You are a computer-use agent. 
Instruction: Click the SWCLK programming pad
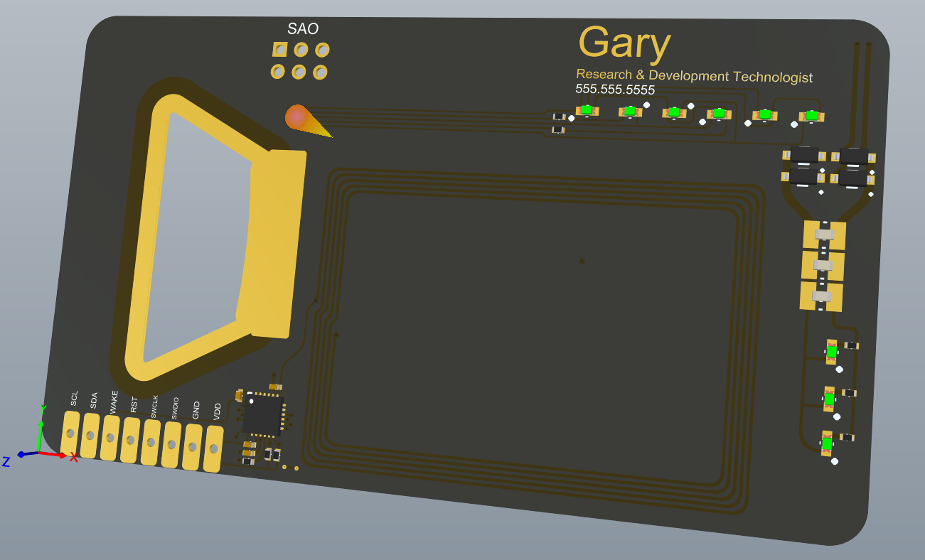tap(151, 443)
